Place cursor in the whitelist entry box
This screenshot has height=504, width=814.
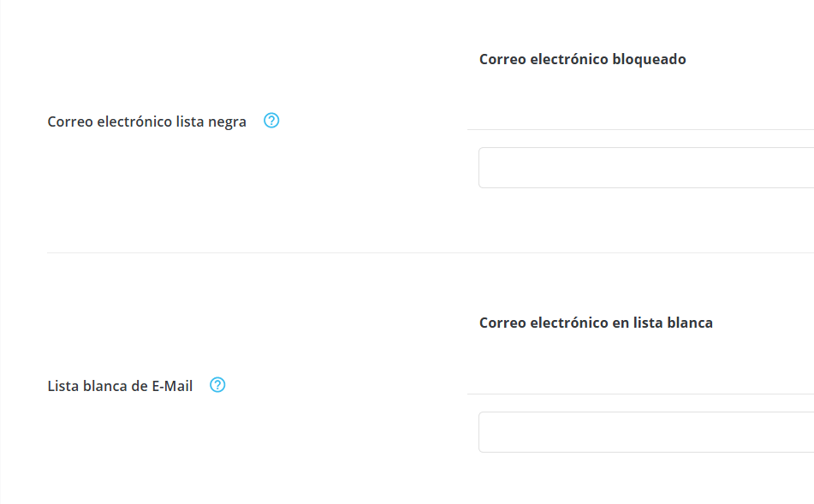point(645,432)
